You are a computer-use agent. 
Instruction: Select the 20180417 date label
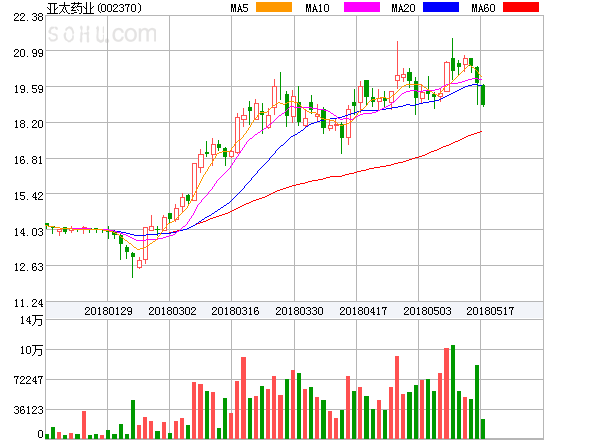(x=363, y=311)
